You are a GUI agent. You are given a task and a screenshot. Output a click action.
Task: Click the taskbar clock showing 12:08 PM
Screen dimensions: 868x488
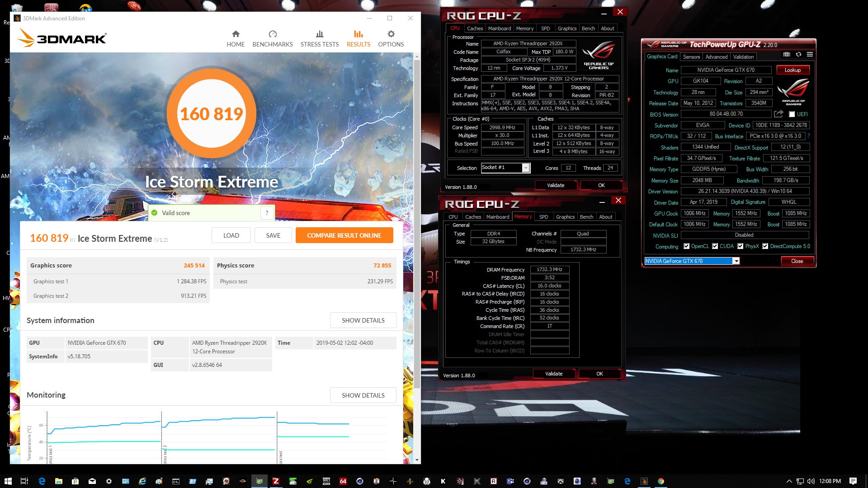pyautogui.click(x=830, y=481)
